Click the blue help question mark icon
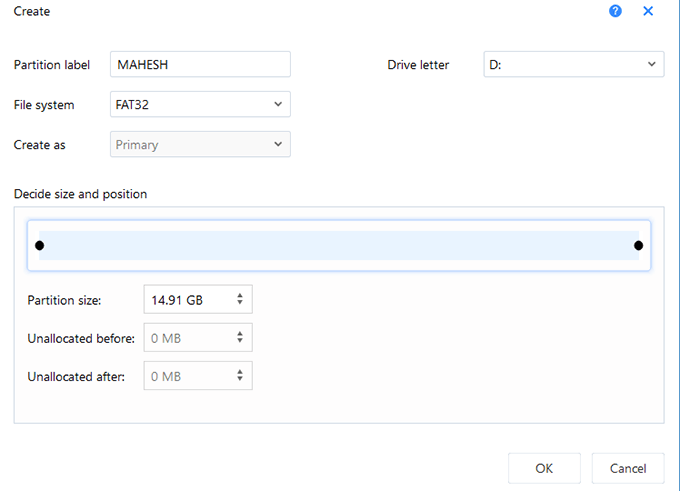Screen dimensions: 680x491 point(615,11)
